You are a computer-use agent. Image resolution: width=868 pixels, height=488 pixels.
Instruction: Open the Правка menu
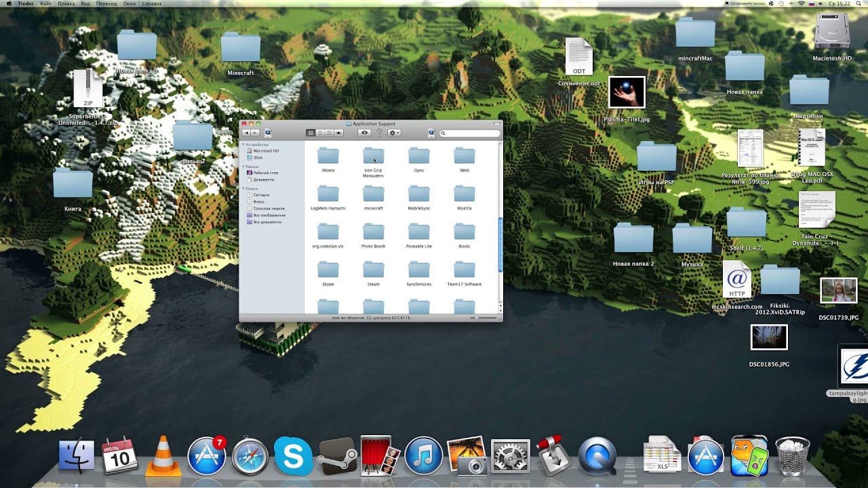point(66,3)
